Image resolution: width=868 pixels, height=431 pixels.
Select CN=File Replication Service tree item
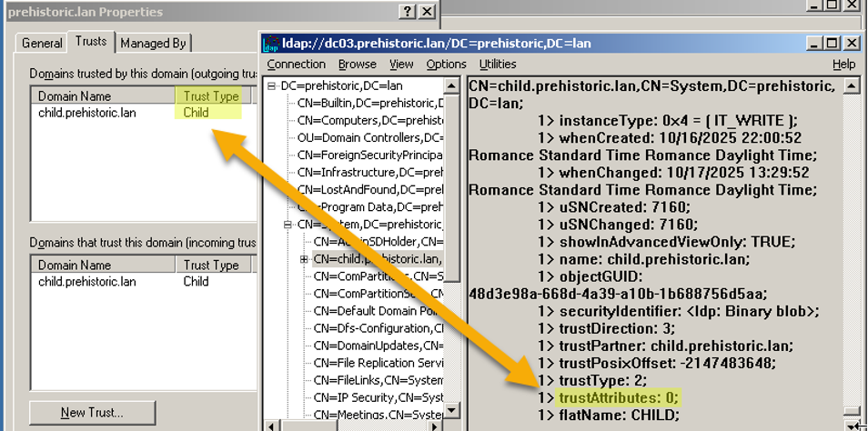pos(378,363)
